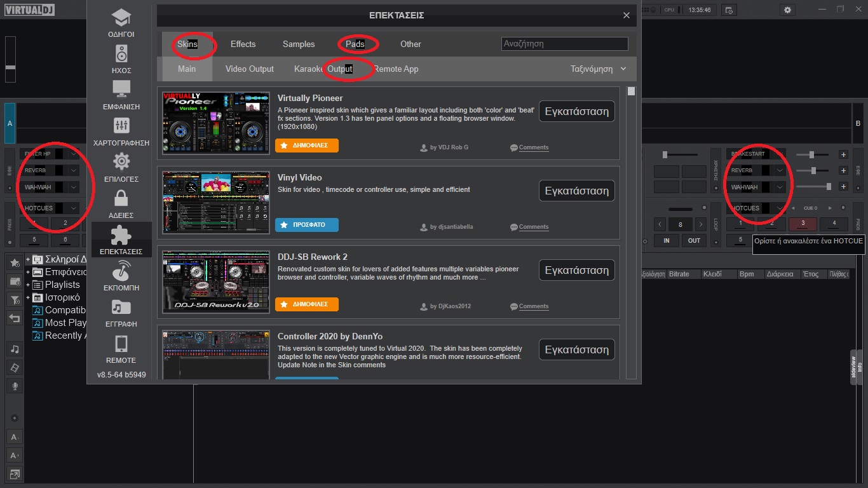Open Comments link for Vinyl Video

pyautogui.click(x=533, y=227)
